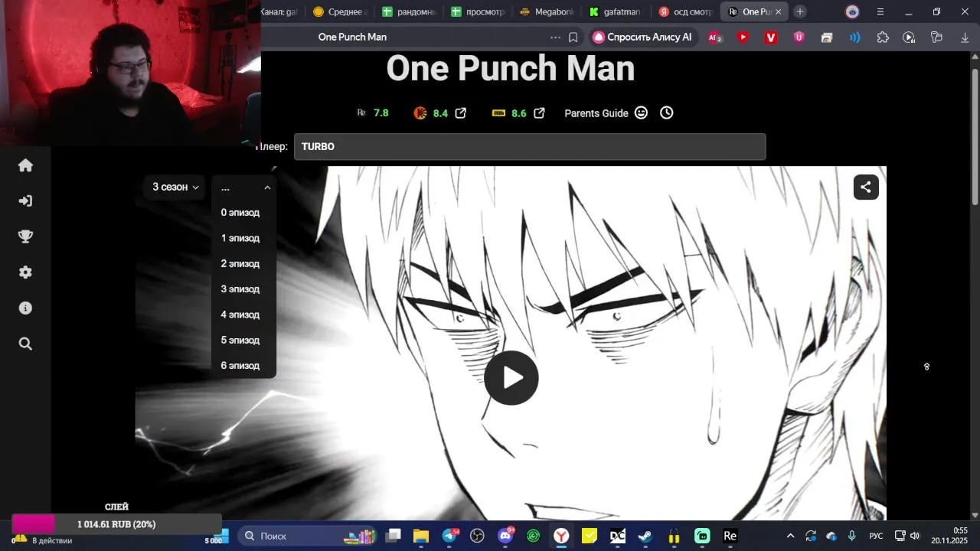The height and width of the screenshot is (551, 980).
Task: Open File Explorer from the taskbar
Action: click(421, 536)
